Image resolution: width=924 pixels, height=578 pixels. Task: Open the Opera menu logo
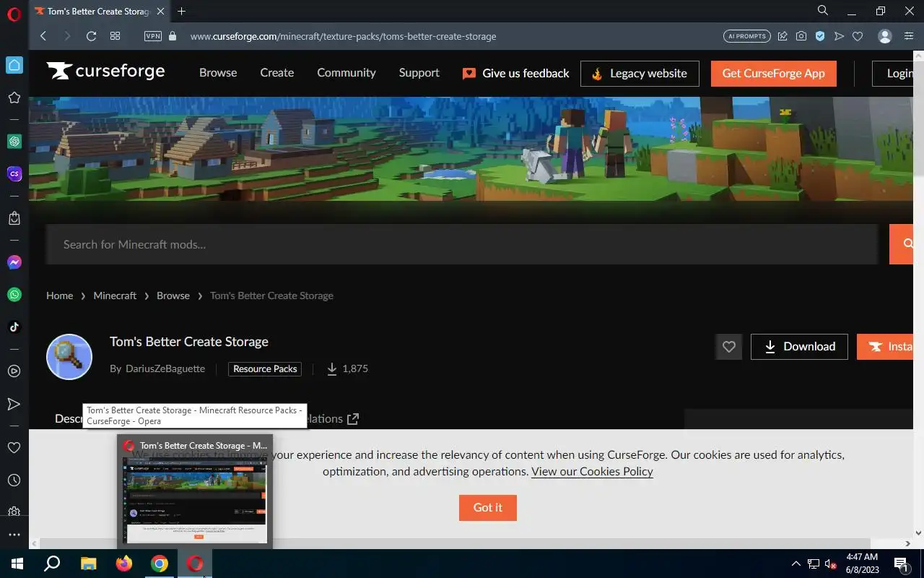pyautogui.click(x=14, y=14)
